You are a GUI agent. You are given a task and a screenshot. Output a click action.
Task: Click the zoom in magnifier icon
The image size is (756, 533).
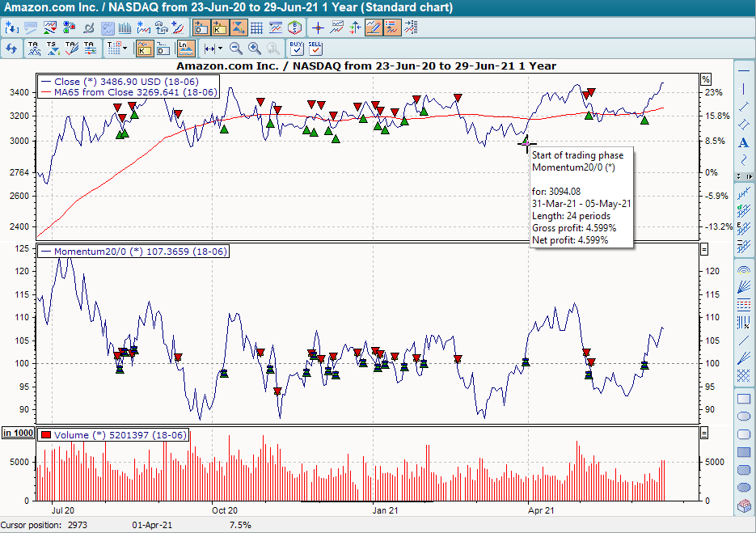coord(255,49)
